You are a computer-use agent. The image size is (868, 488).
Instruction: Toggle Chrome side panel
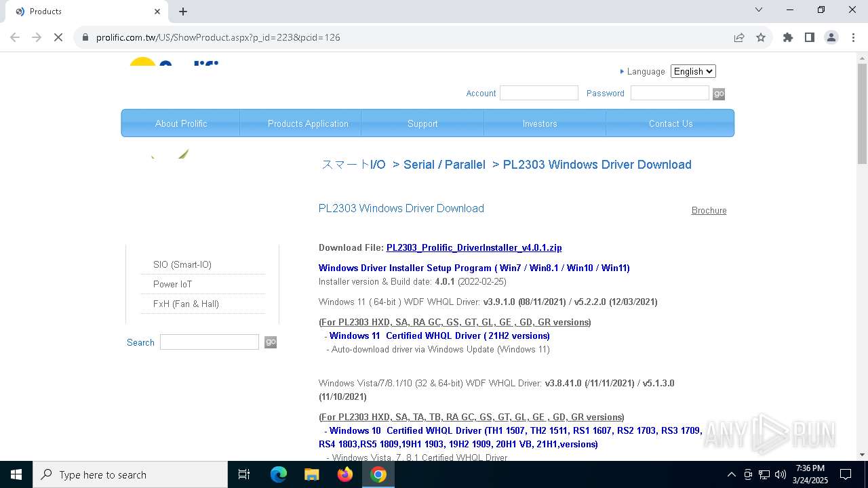point(810,37)
